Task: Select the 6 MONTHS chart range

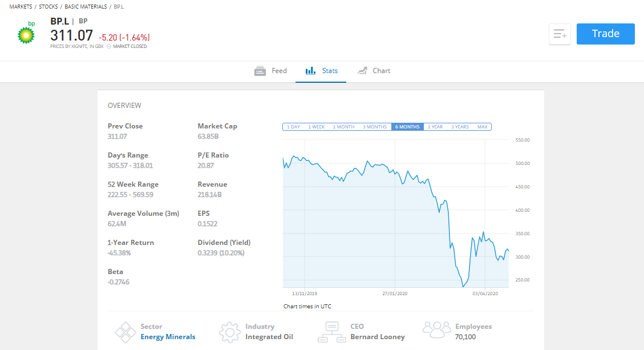Action: 407,127
